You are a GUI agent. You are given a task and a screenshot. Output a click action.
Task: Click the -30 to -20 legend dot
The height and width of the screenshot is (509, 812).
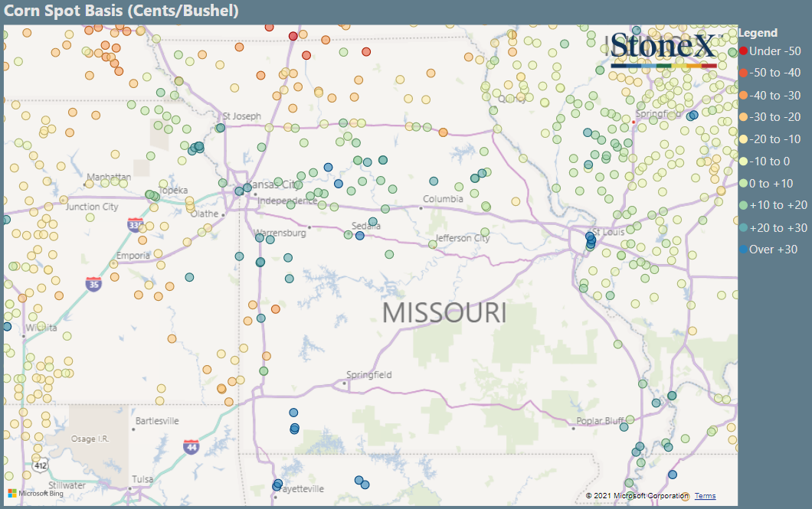pyautogui.click(x=743, y=117)
